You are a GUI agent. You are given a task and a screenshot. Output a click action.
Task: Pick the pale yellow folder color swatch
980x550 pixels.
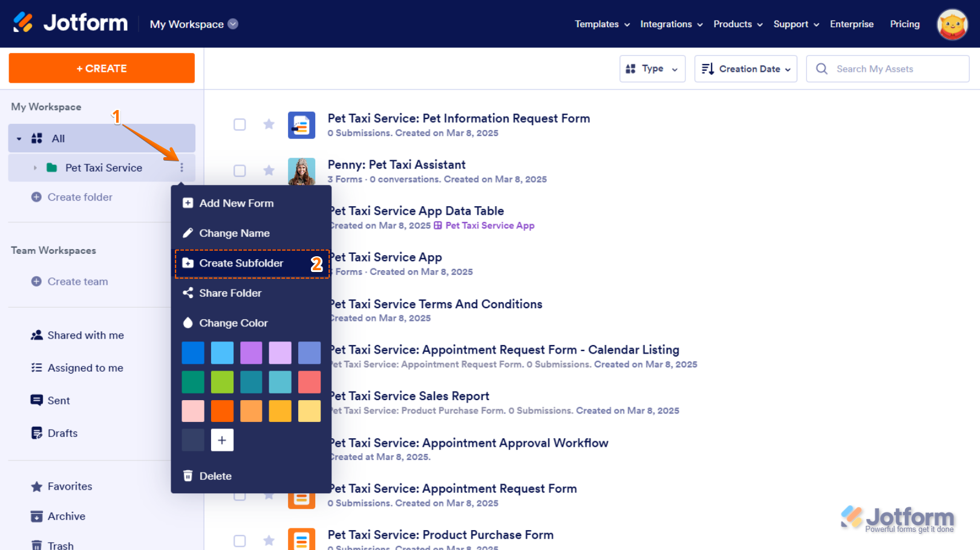coord(309,411)
